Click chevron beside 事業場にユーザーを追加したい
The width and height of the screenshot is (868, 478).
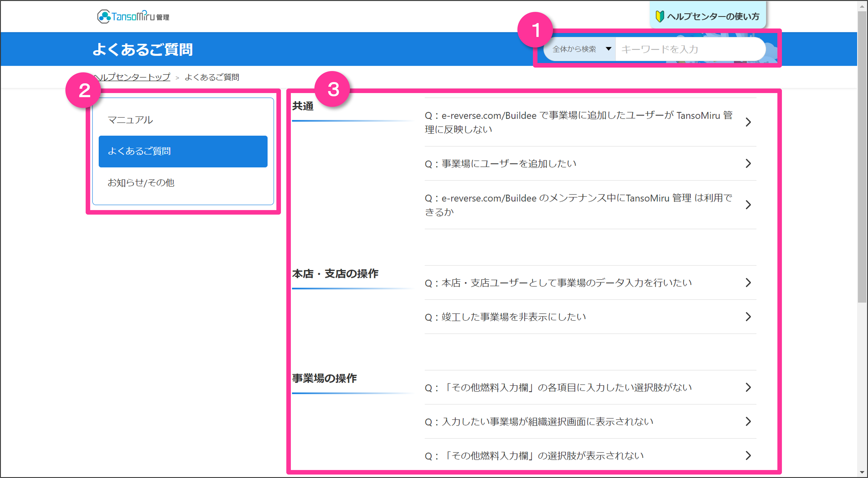(748, 163)
